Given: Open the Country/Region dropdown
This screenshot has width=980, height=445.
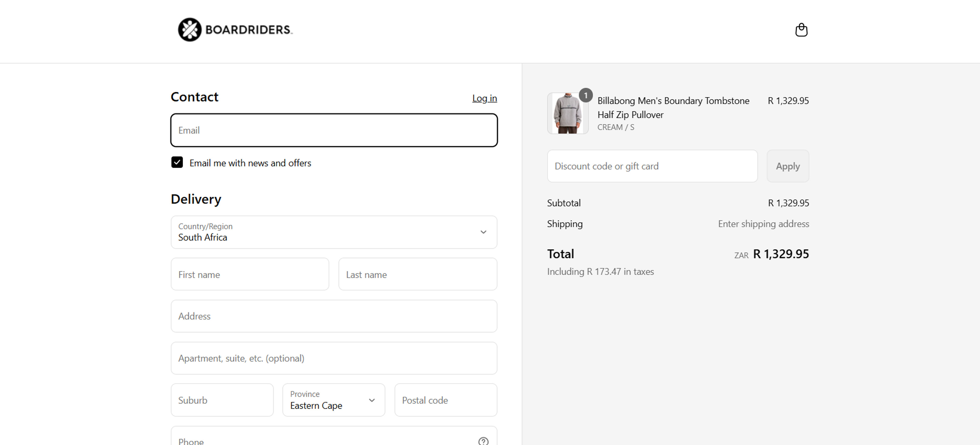Looking at the screenshot, I should point(334,232).
